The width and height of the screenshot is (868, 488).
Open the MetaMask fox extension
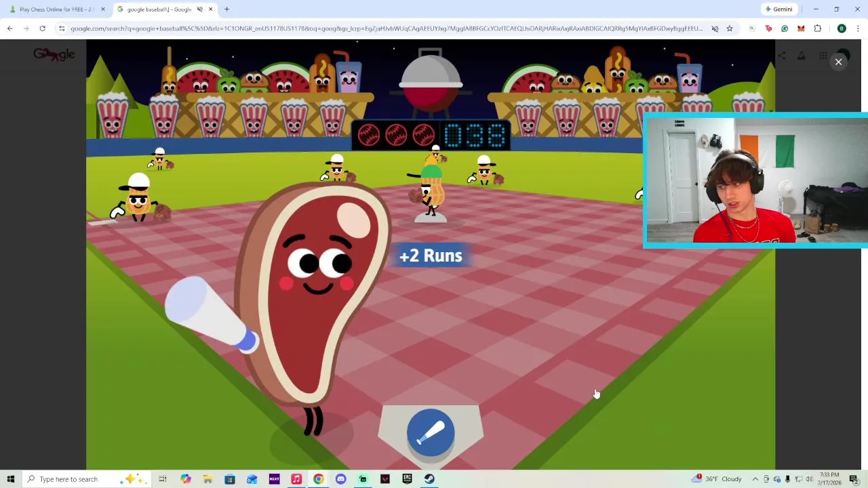[801, 28]
